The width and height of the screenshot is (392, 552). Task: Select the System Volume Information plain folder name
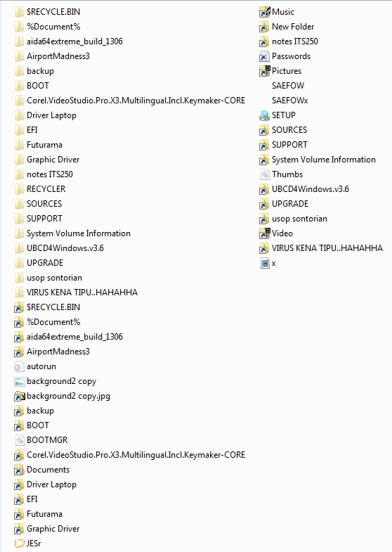[x=79, y=233]
